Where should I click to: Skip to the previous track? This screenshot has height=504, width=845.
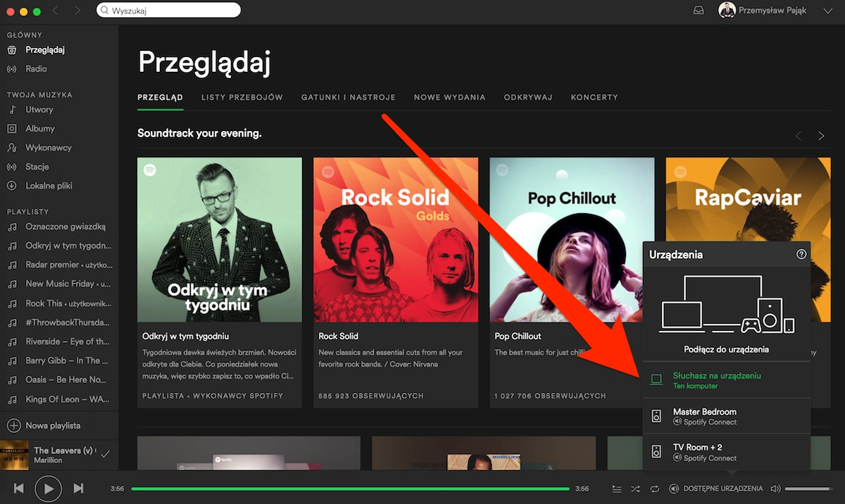pos(19,488)
